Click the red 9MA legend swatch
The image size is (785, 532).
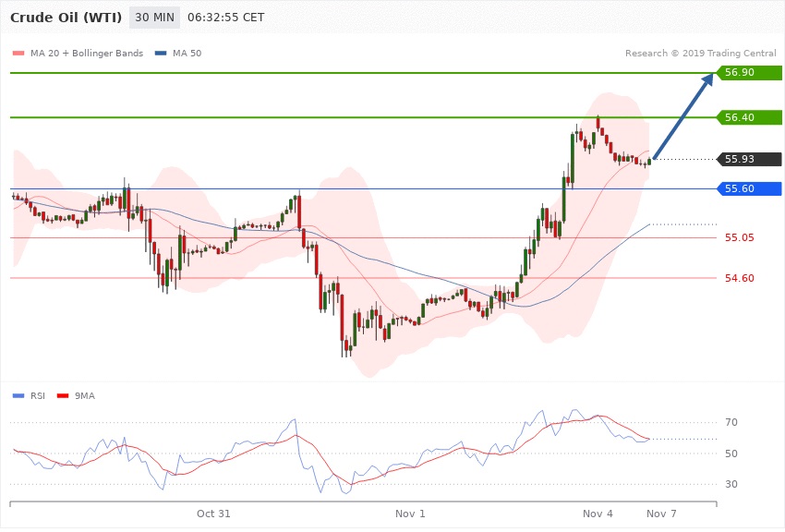coord(63,396)
